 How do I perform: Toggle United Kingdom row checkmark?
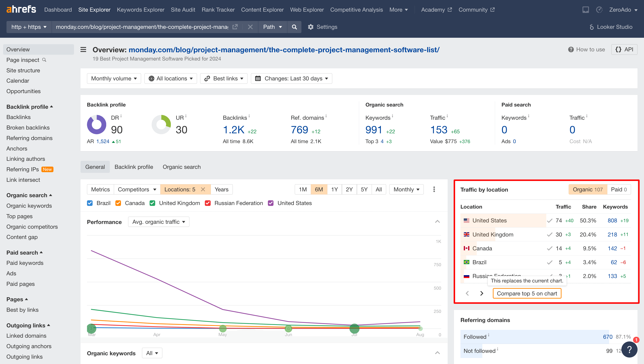pyautogui.click(x=550, y=234)
